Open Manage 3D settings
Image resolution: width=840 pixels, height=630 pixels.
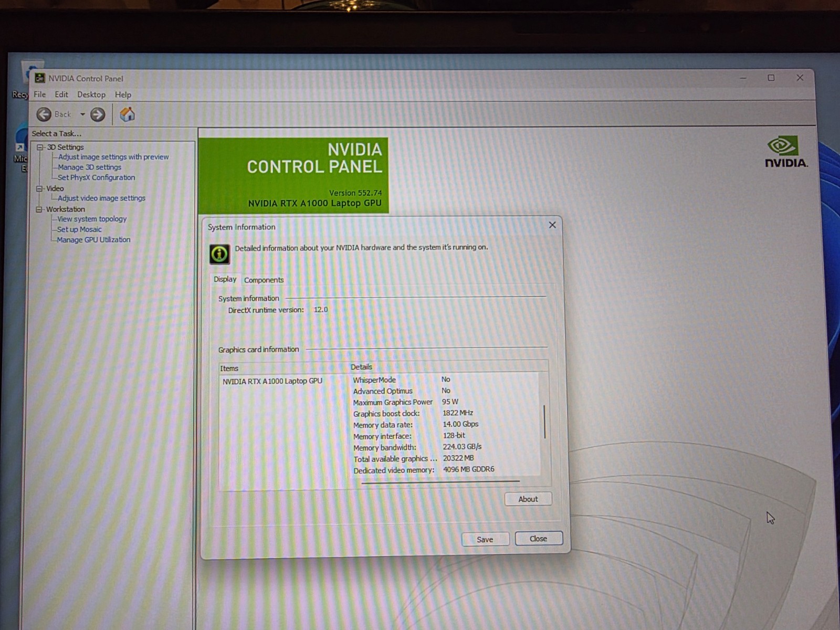click(89, 167)
